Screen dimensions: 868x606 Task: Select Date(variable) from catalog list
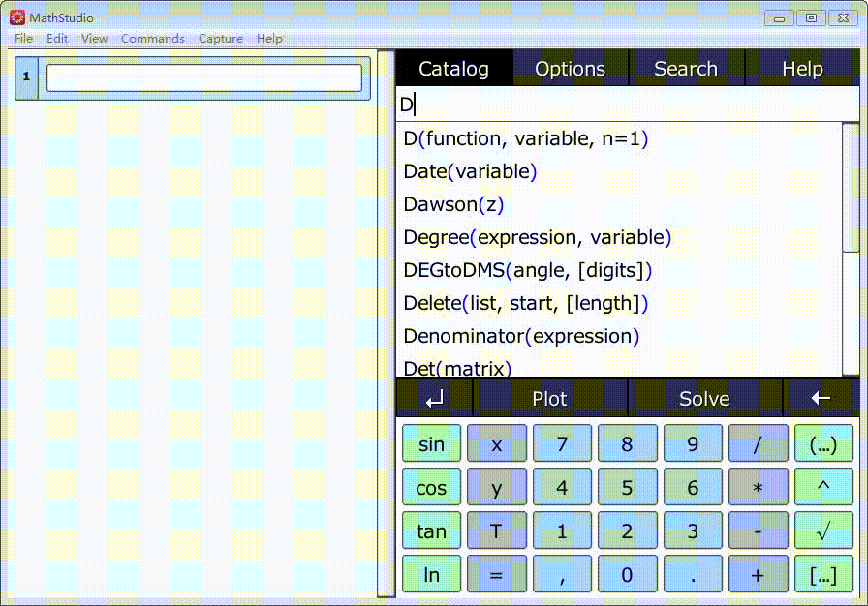(619, 171)
